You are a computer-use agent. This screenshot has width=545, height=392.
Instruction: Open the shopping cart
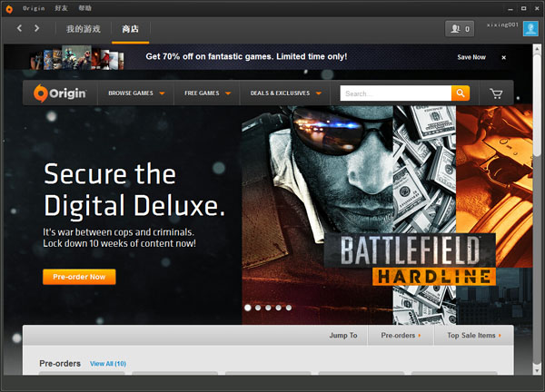pos(496,93)
